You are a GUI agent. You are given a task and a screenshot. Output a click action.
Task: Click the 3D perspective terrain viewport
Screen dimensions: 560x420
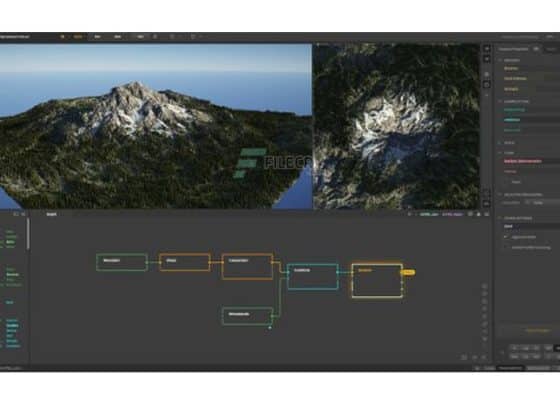coord(156,126)
